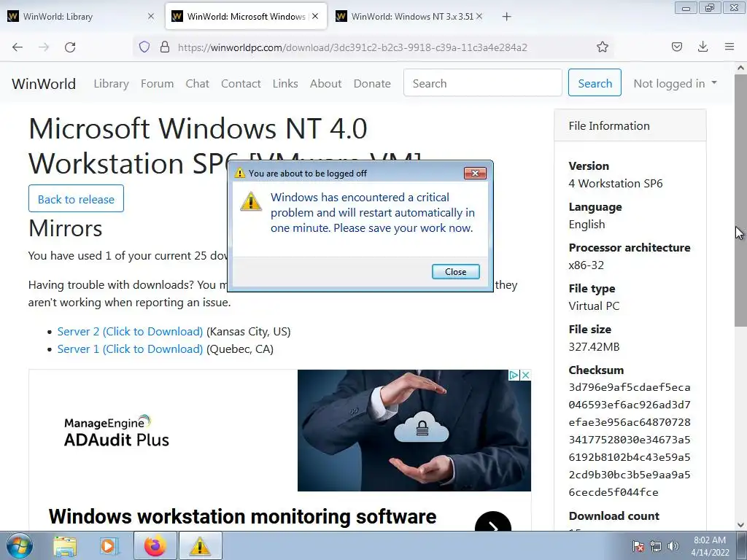Reload the current page

coord(70,47)
